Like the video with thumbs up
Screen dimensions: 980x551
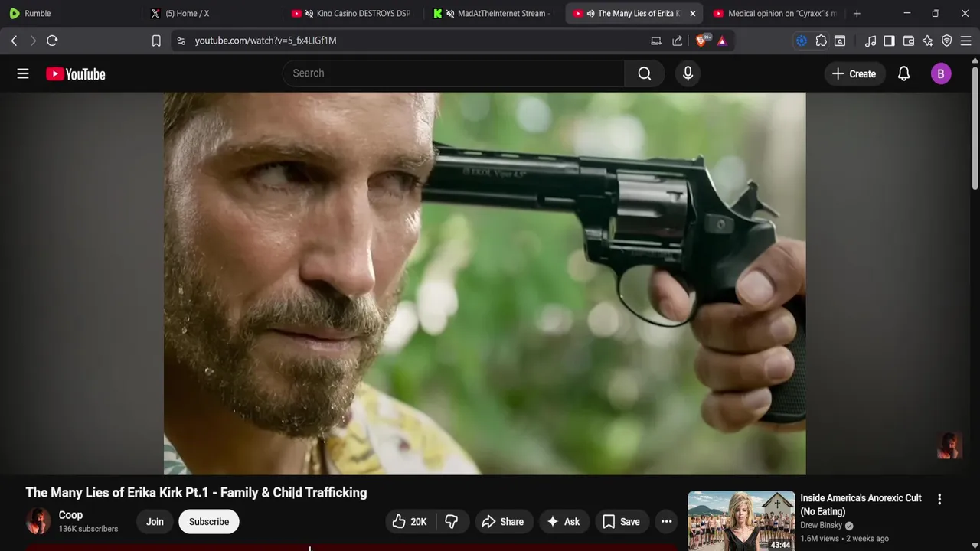click(x=410, y=522)
